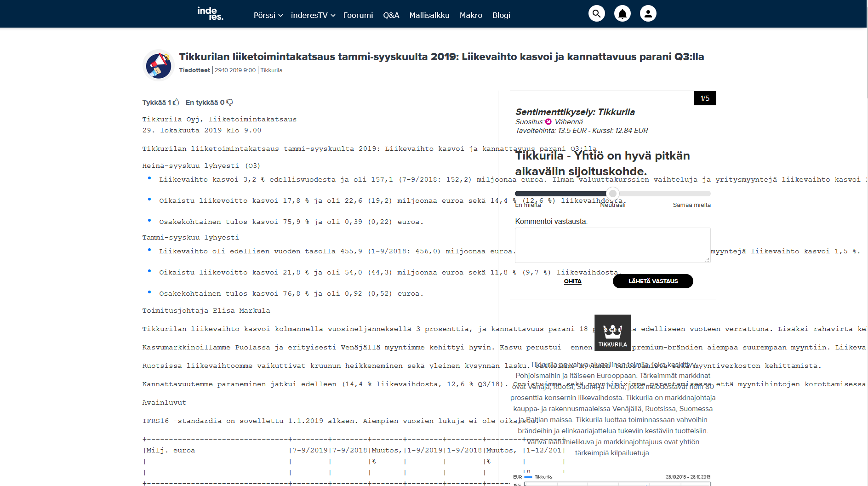
Task: Click the thumbs up like icon
Action: tap(176, 102)
